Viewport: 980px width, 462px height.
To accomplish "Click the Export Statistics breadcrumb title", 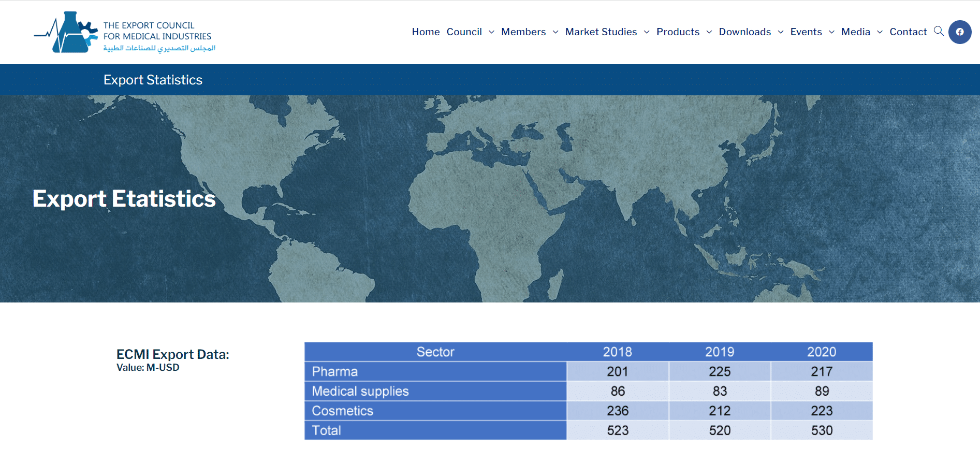I will tap(153, 80).
